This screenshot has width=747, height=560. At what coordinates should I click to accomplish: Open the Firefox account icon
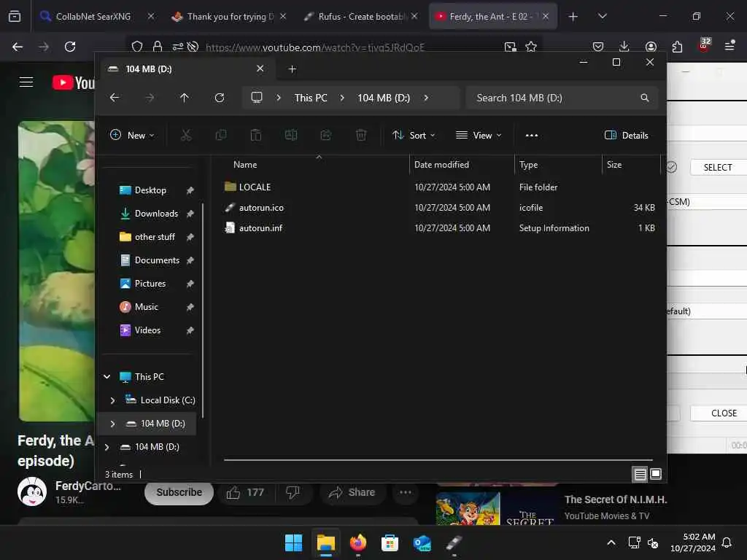coord(651,47)
